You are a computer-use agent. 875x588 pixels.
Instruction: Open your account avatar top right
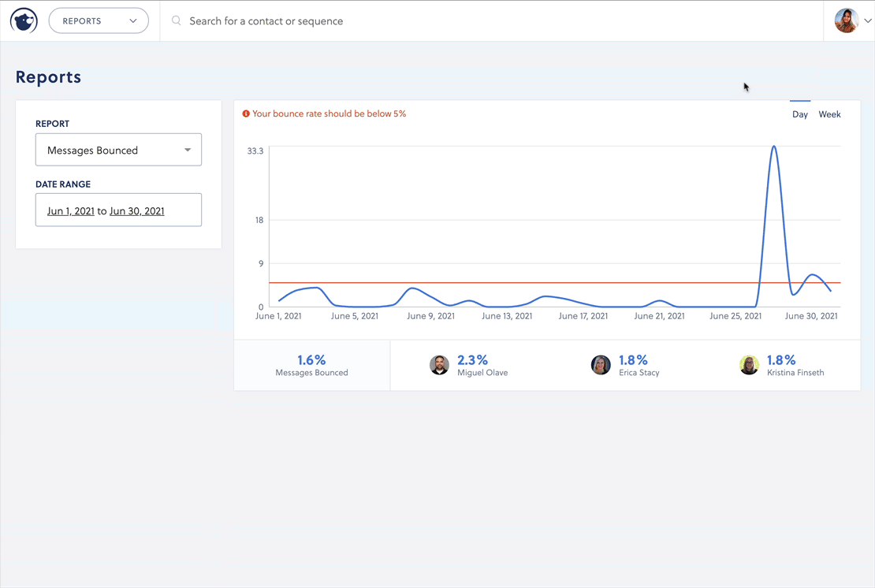pyautogui.click(x=847, y=20)
